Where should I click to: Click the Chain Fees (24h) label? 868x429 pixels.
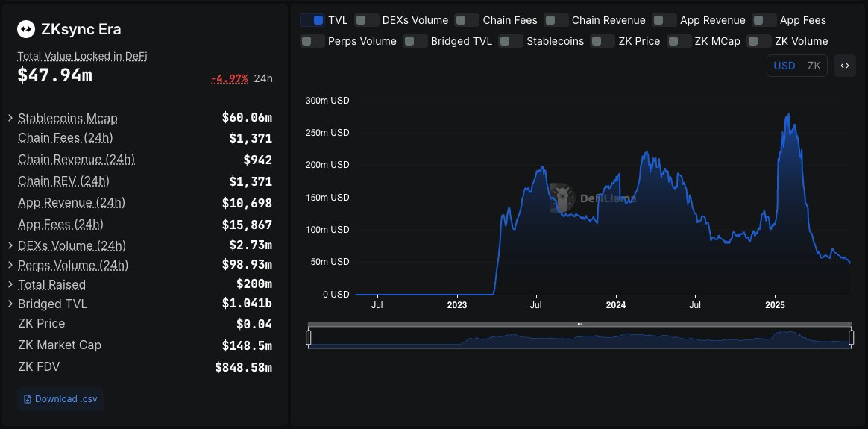(x=66, y=137)
